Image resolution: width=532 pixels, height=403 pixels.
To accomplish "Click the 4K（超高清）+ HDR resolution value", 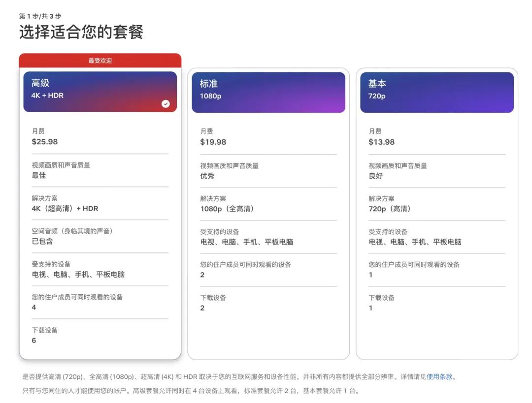I will pos(65,209).
